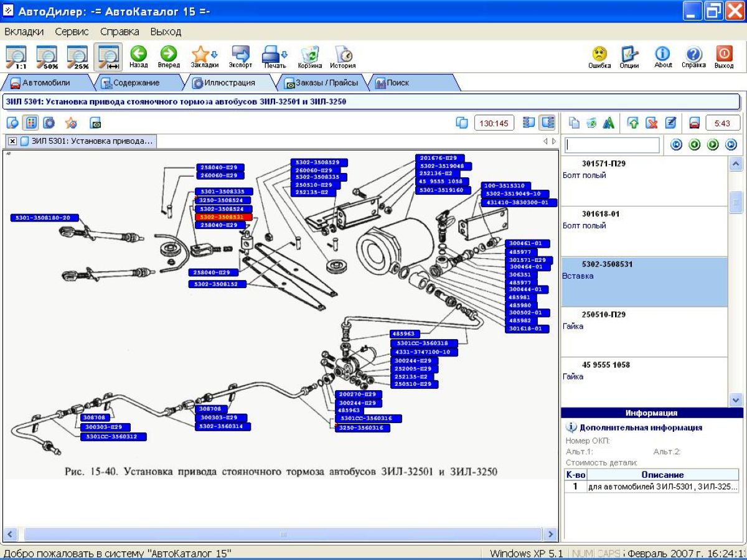Screen dimensions: 747x560
Task: Go to next part with green right arrow
Action: tap(713, 145)
